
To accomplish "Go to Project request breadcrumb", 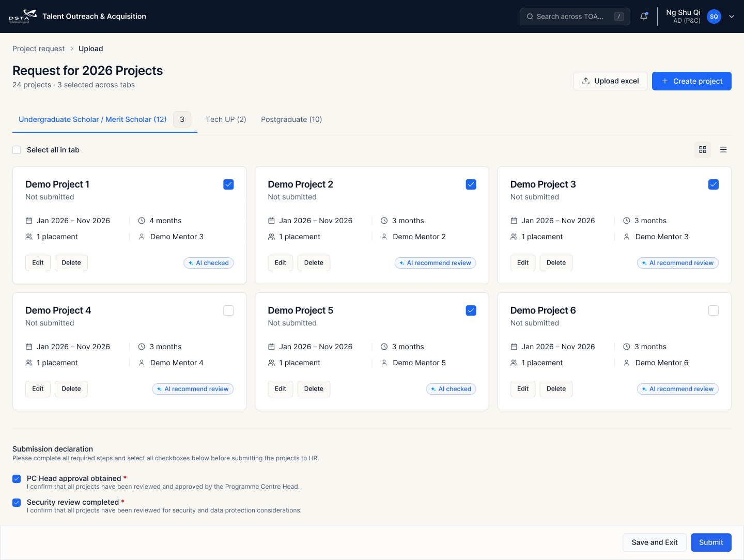I will point(39,49).
